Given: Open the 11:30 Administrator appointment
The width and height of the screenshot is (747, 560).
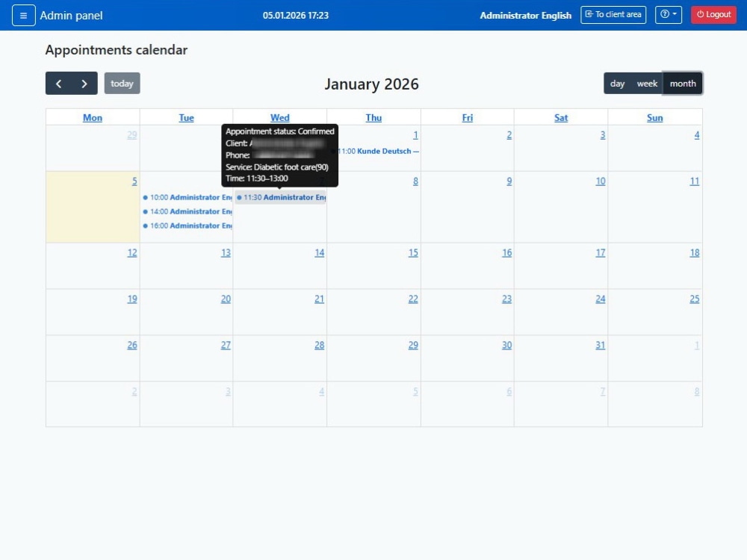Looking at the screenshot, I should [x=281, y=197].
